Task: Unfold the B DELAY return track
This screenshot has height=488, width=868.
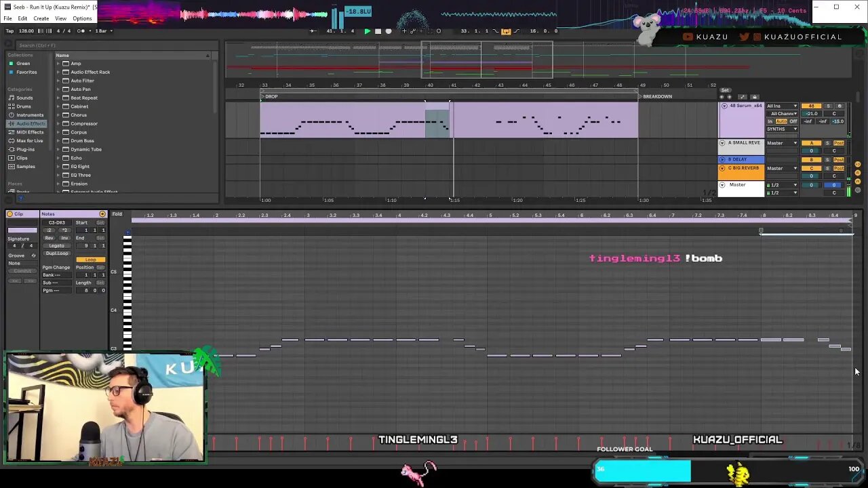Action: [x=722, y=159]
